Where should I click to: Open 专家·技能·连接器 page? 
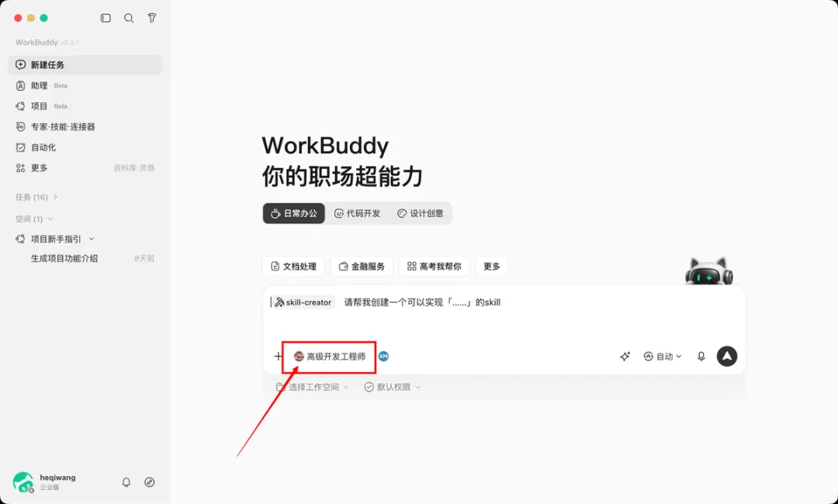pos(85,126)
